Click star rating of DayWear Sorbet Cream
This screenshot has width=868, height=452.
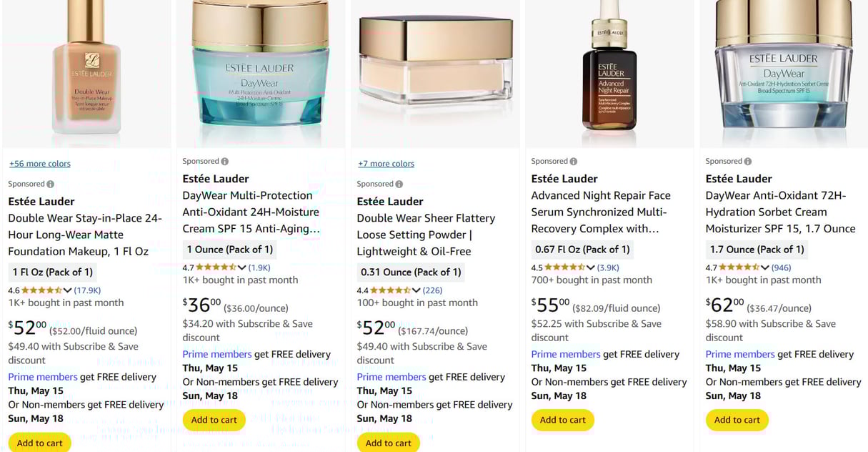click(x=739, y=267)
